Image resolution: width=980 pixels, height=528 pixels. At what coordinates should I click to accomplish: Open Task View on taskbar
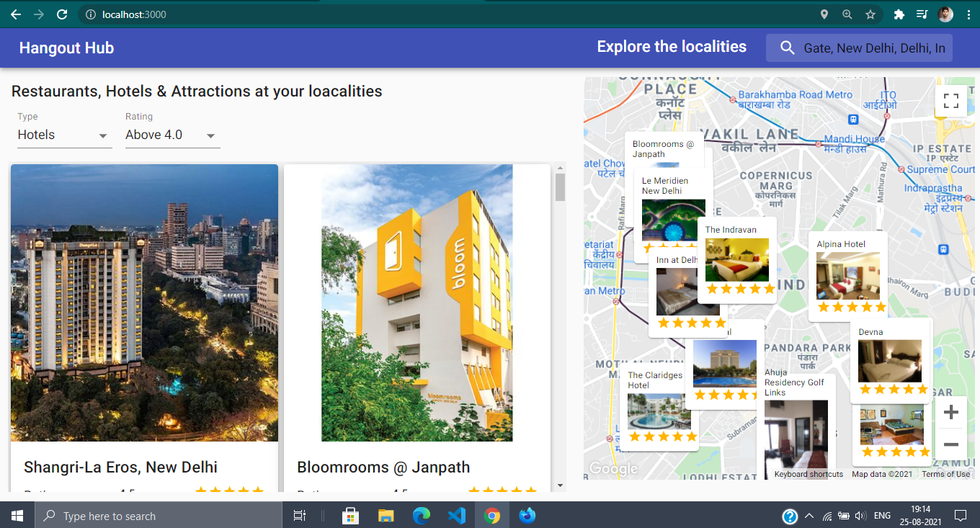pos(299,516)
